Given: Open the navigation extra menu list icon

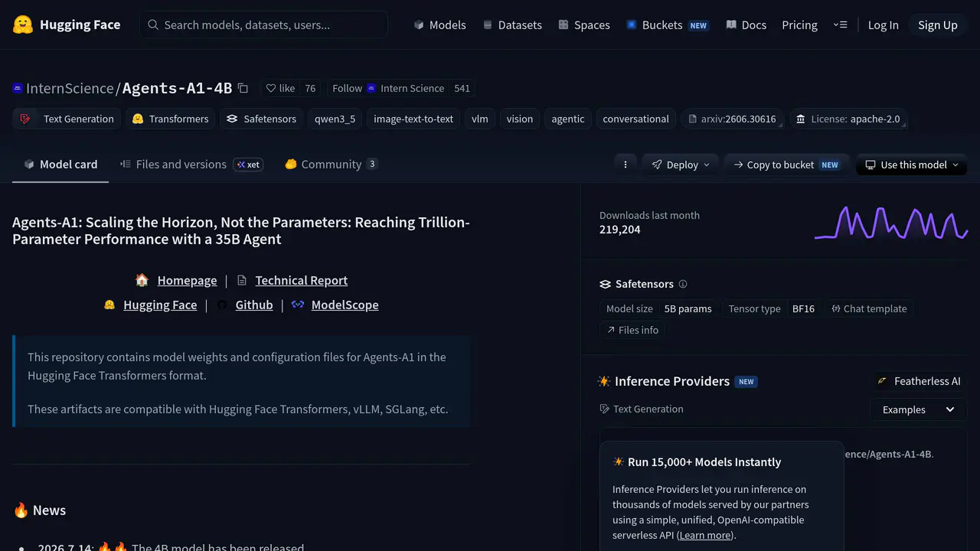Looking at the screenshot, I should (841, 24).
